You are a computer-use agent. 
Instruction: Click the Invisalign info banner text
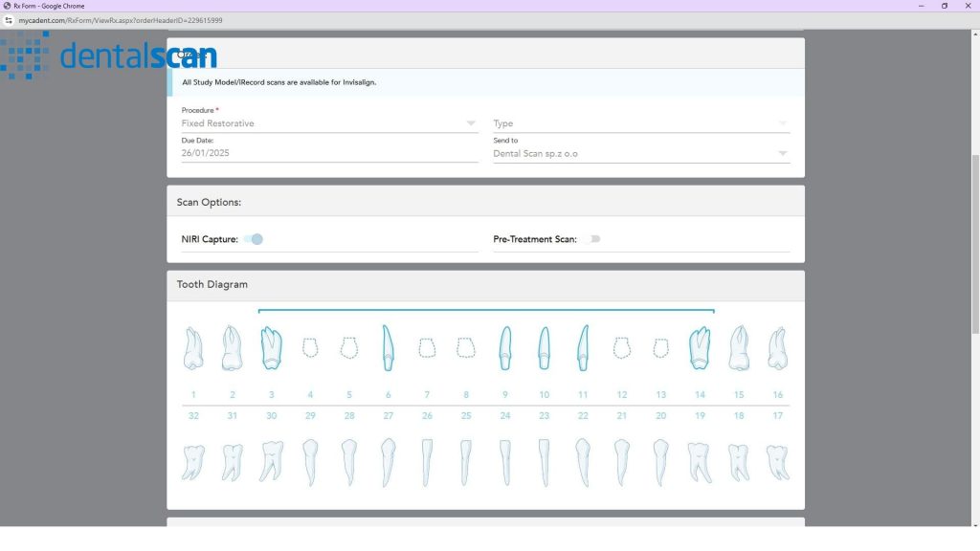pyautogui.click(x=278, y=82)
